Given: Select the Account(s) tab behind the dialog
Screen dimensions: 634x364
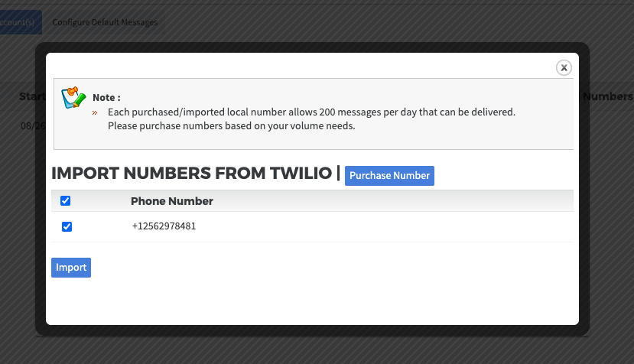Looking at the screenshot, I should coord(18,22).
